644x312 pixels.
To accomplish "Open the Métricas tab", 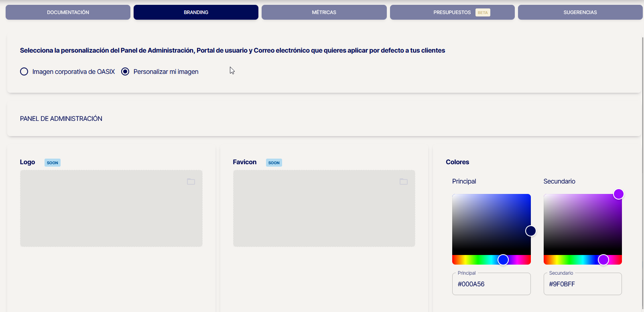I will [x=324, y=12].
